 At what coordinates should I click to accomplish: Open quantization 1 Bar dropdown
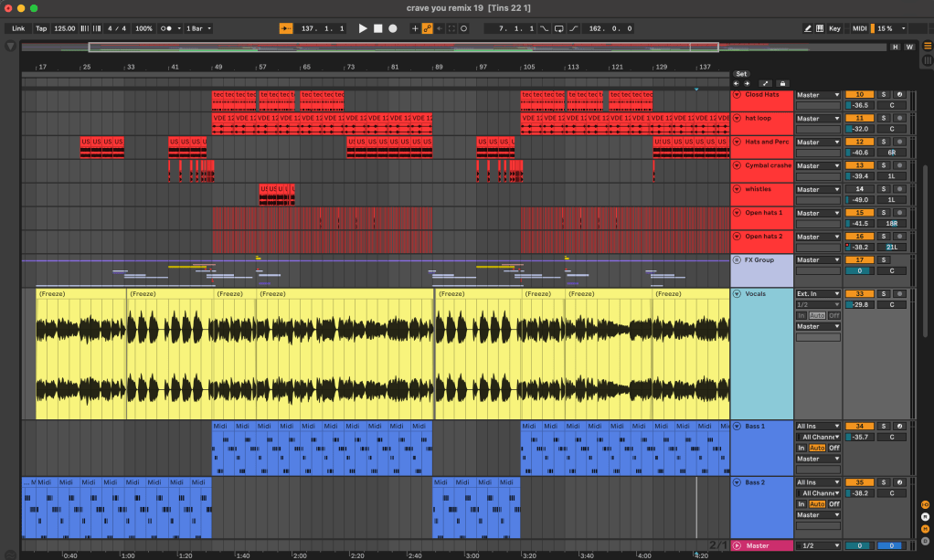coord(198,28)
